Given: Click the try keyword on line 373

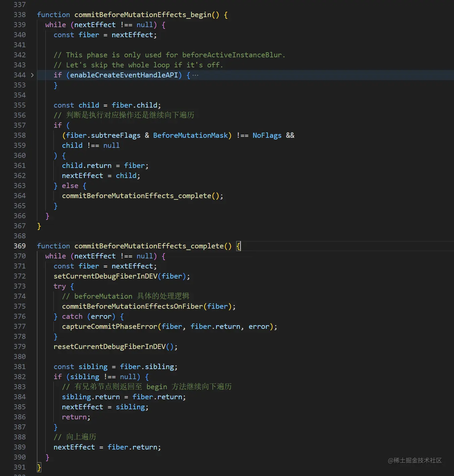Looking at the screenshot, I should [x=60, y=286].
